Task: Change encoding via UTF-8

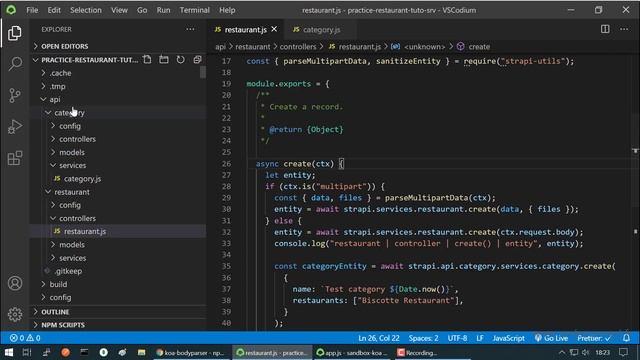Action: [457, 338]
